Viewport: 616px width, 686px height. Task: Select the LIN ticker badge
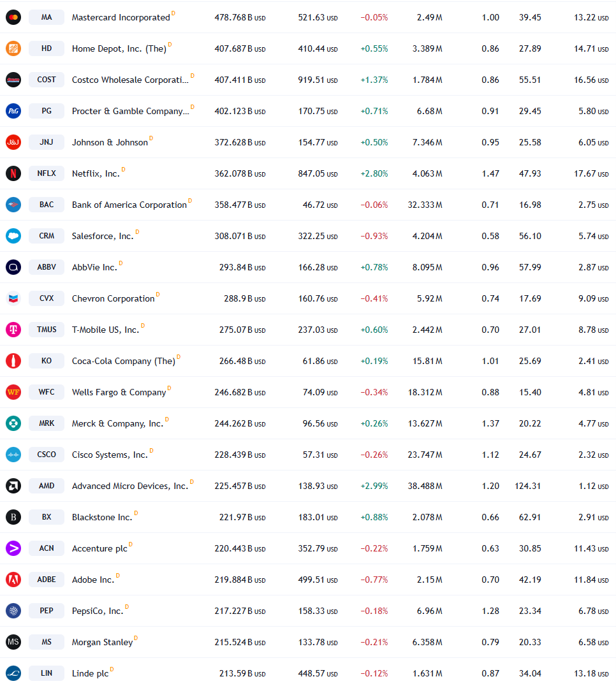pyautogui.click(x=47, y=673)
